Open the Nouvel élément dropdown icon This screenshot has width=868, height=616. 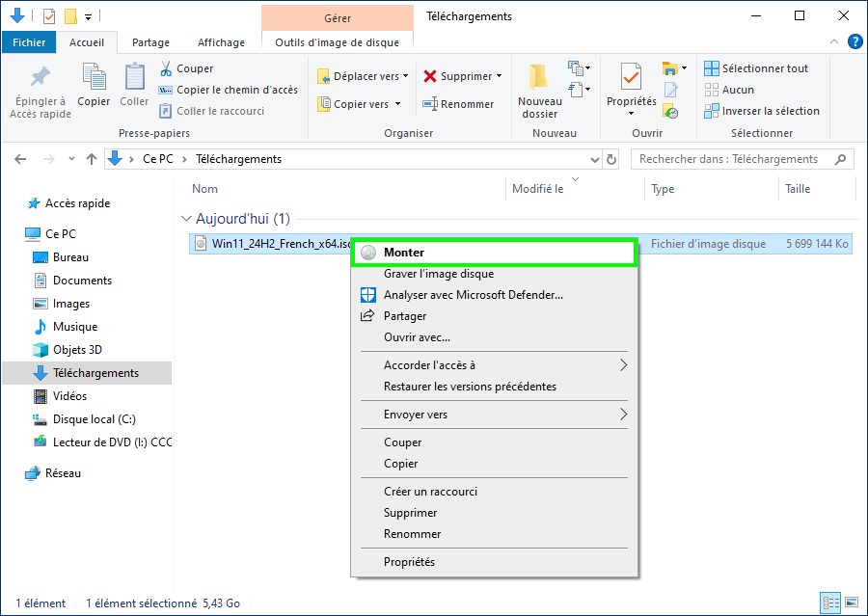point(579,68)
